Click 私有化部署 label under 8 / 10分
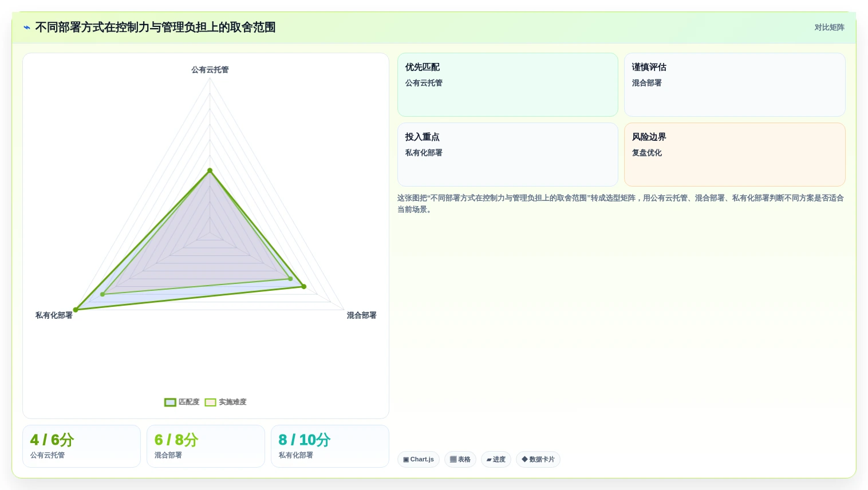The image size is (868, 490). (296, 456)
